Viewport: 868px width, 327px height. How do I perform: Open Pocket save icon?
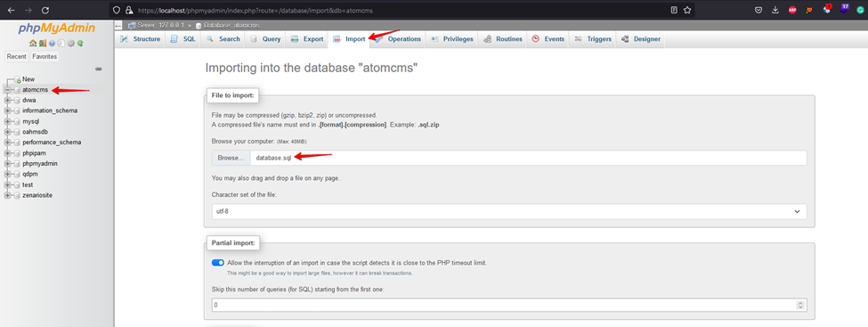[759, 10]
